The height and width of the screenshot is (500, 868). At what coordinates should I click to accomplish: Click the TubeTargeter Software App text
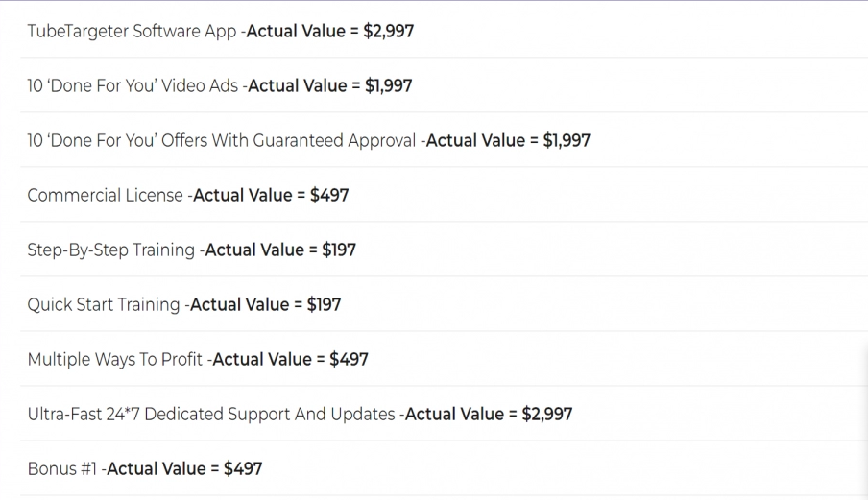132,31
